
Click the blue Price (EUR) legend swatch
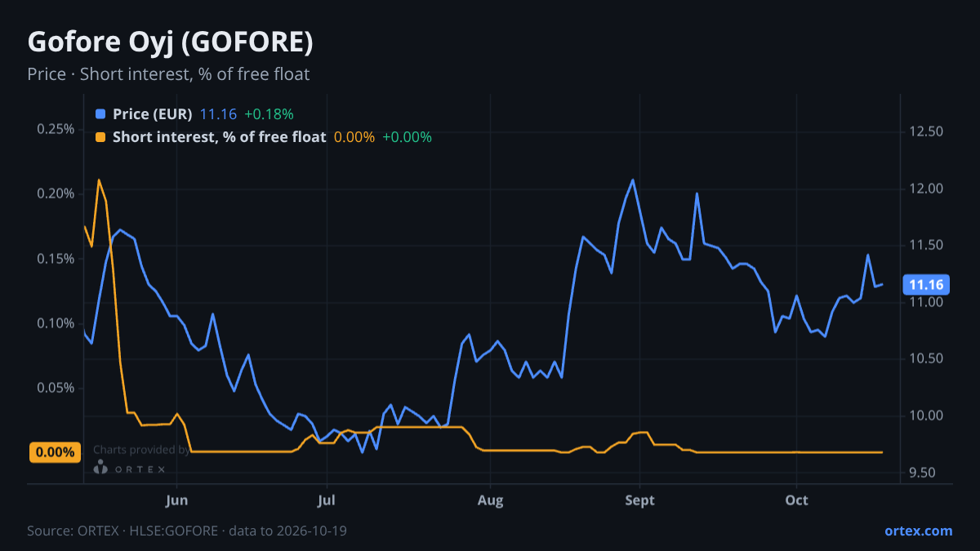(100, 114)
